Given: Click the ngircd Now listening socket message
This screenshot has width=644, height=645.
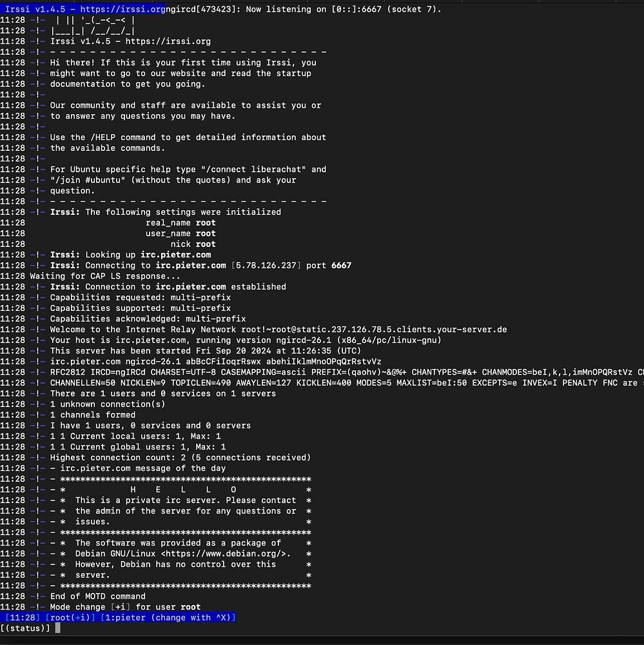Looking at the screenshot, I should pyautogui.click(x=304, y=9).
